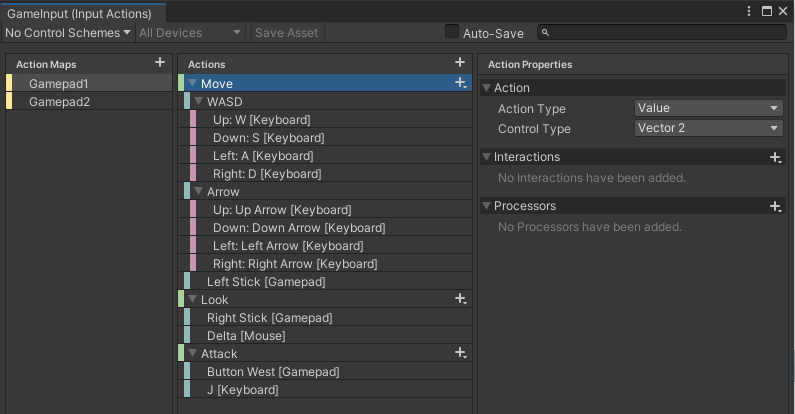This screenshot has width=795, height=414.
Task: Add a new action with plus icon
Action: click(460, 63)
